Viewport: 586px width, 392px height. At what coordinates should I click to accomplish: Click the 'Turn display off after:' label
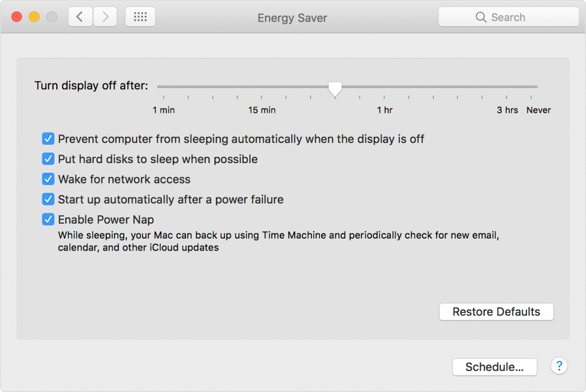point(91,86)
